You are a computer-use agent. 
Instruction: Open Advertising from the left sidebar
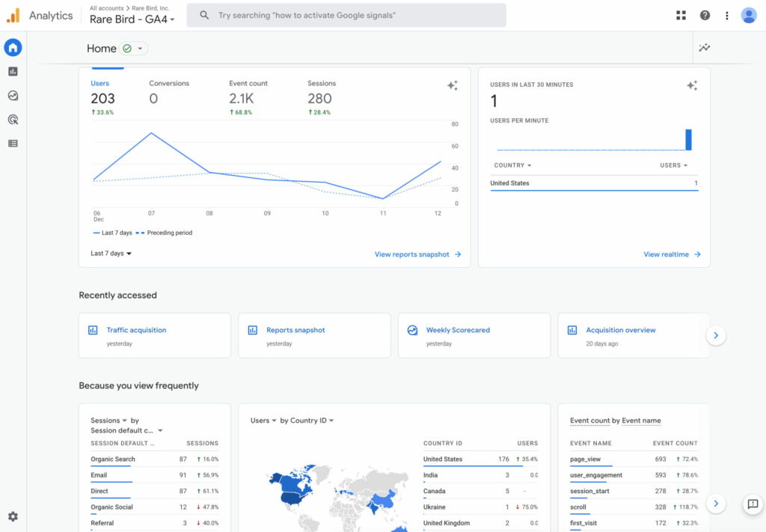(x=13, y=120)
